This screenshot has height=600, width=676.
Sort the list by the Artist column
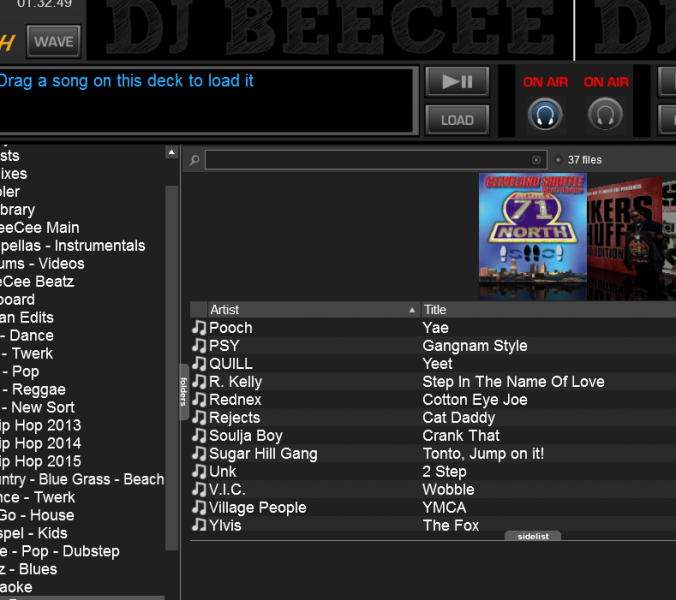[312, 309]
